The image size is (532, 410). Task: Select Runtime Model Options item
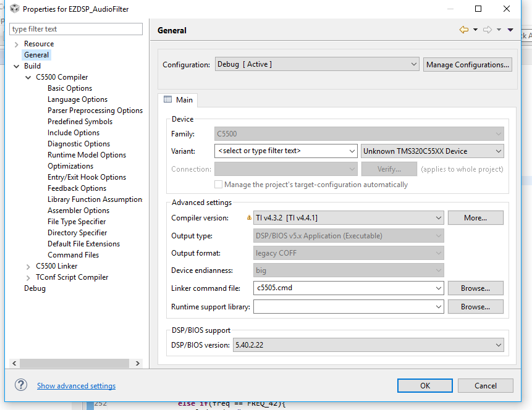[x=87, y=155]
